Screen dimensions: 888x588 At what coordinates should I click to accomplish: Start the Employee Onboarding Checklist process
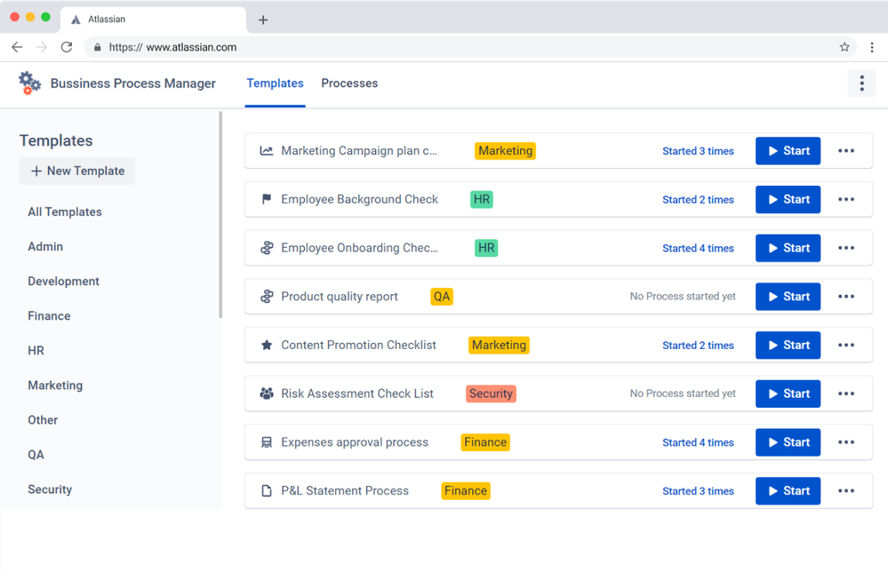[x=788, y=248]
